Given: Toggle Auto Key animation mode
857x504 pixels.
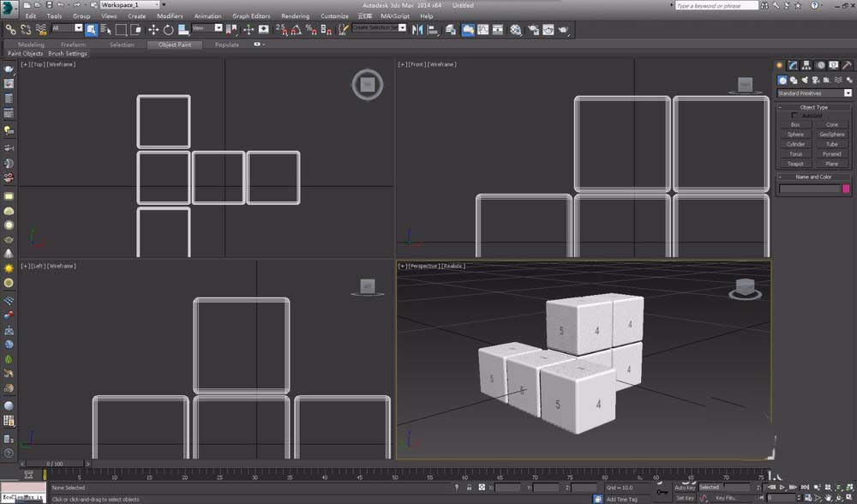Looking at the screenshot, I should (x=686, y=486).
